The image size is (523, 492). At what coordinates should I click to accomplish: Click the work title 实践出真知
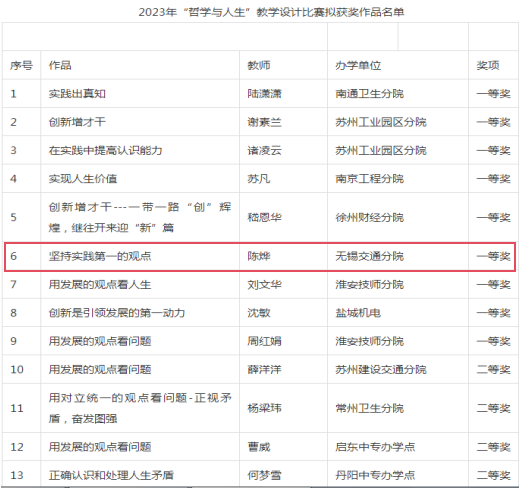pyautogui.click(x=77, y=94)
